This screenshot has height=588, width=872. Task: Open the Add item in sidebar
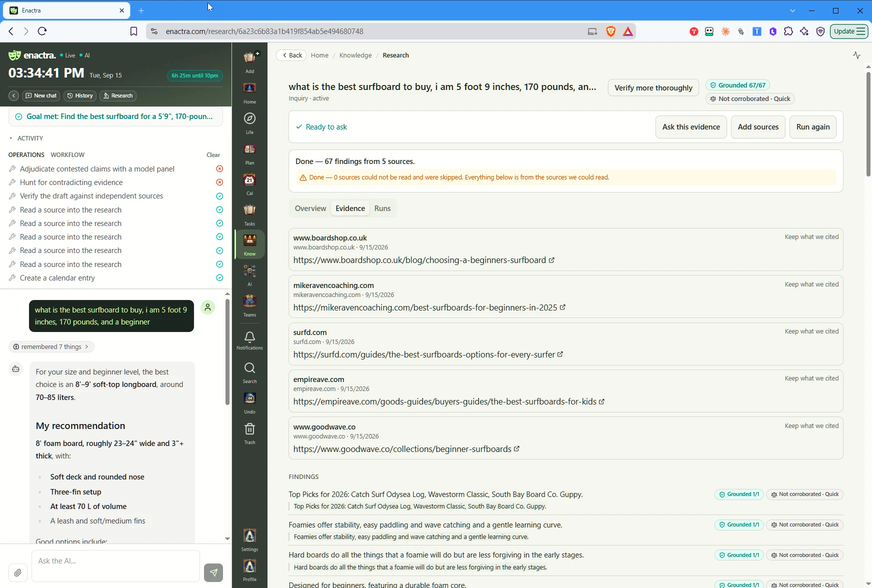[249, 62]
